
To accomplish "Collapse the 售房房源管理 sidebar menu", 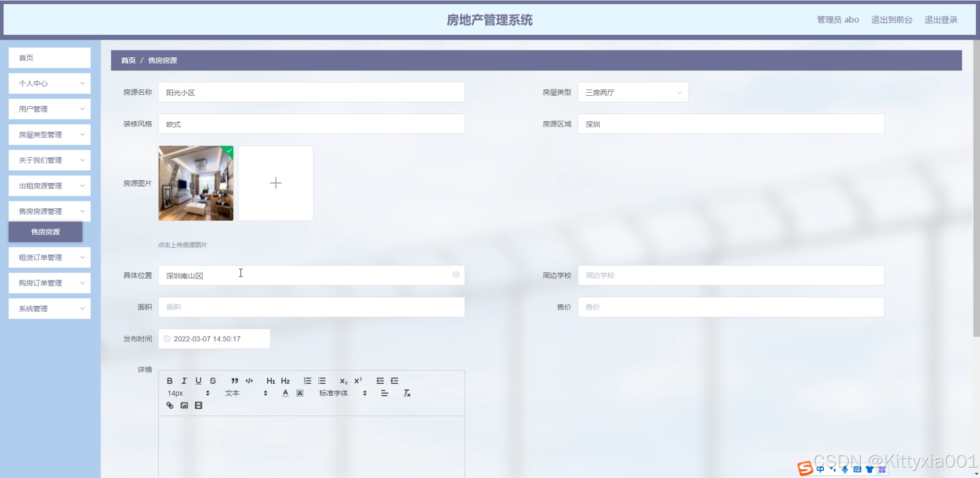I will [49, 211].
